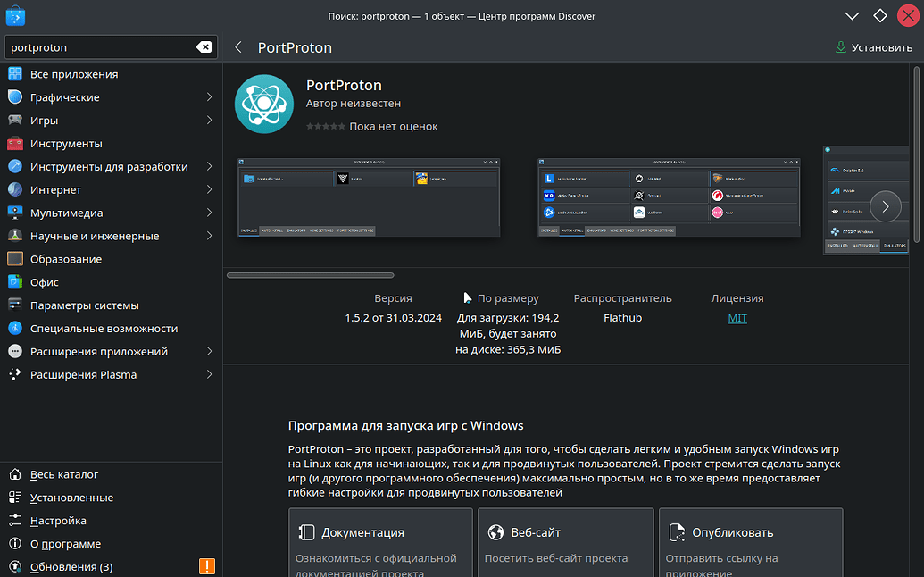Image resolution: width=924 pixels, height=577 pixels.
Task: Click the horizontal screenshot scrollbar
Action: [x=311, y=275]
